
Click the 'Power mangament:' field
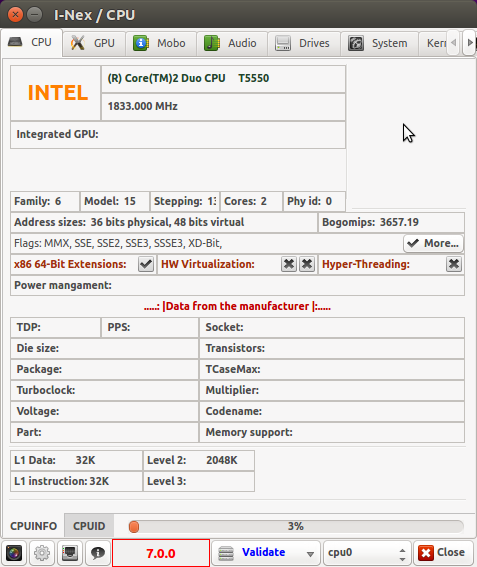[237, 285]
